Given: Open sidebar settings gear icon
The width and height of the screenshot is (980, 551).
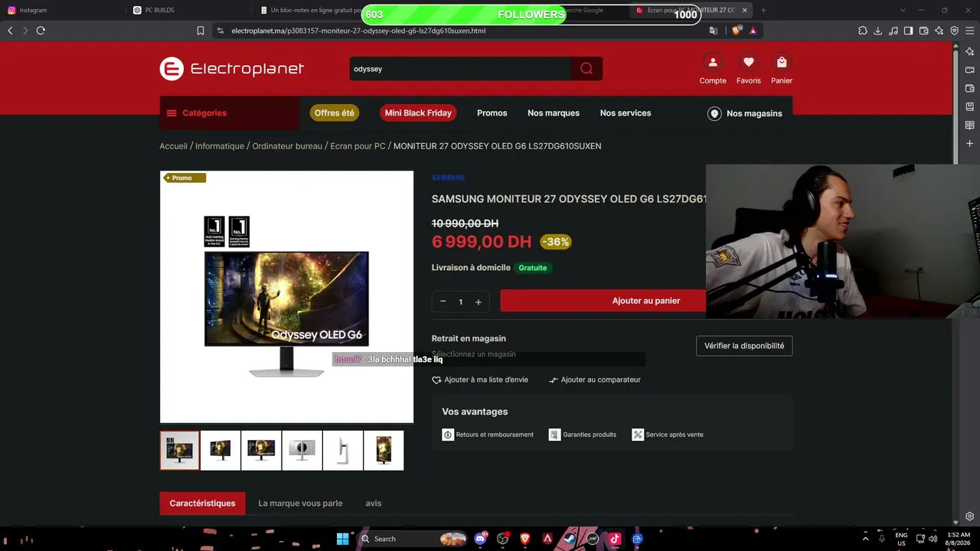Looking at the screenshot, I should (970, 517).
